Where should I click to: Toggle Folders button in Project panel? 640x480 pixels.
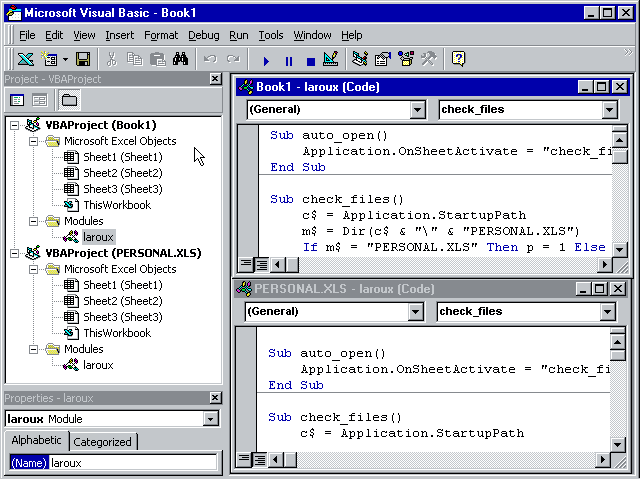coord(69,100)
